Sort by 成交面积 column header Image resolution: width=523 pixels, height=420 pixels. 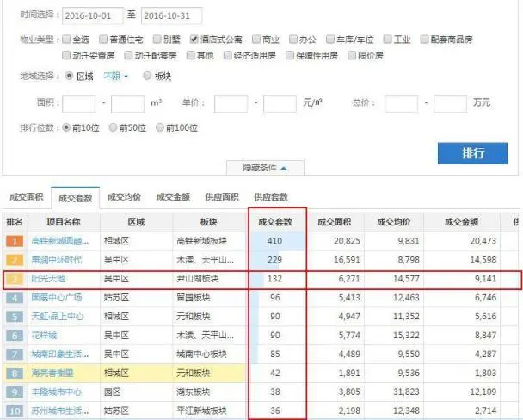tap(335, 222)
